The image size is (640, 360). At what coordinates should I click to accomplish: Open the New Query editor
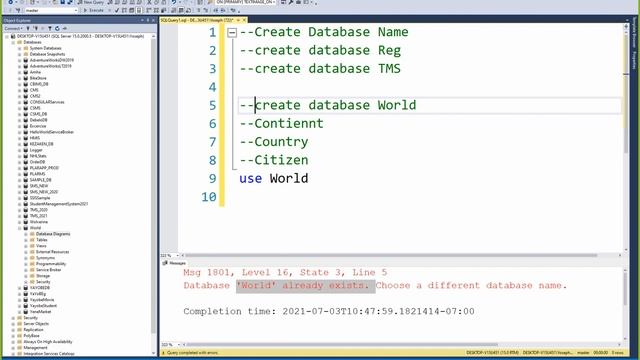pos(91,2)
